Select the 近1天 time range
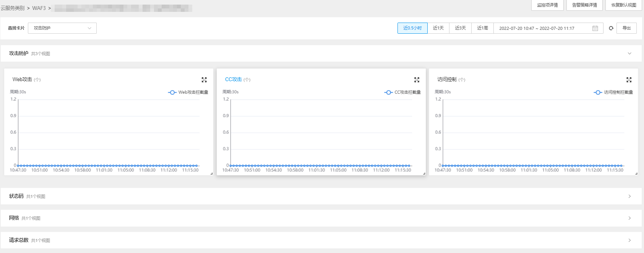 click(438, 28)
